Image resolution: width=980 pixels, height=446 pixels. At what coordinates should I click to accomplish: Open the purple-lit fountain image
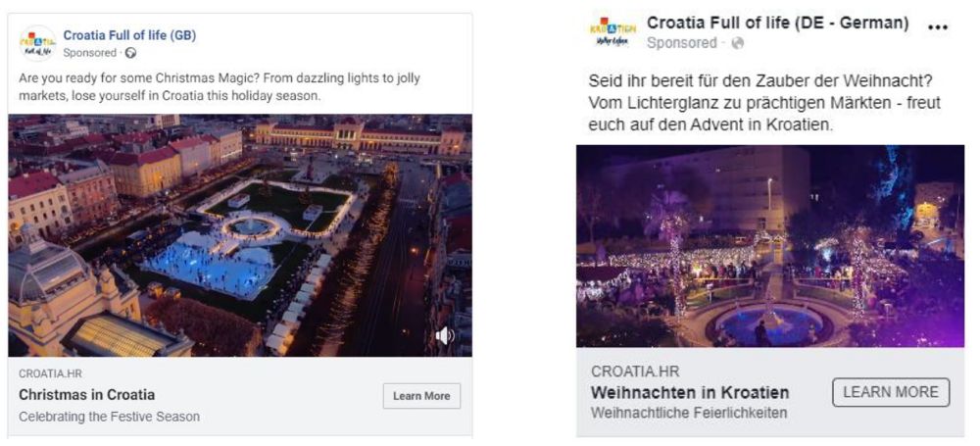[x=770, y=246]
